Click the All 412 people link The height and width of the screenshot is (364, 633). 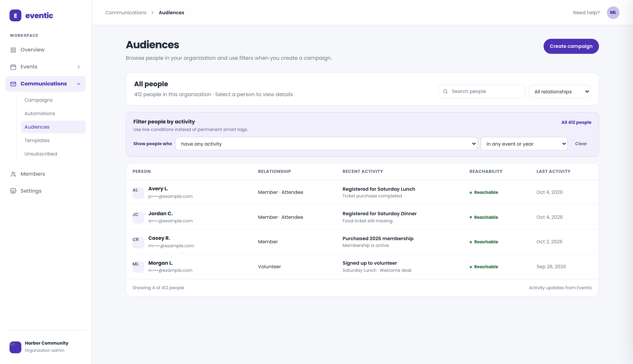point(576,122)
